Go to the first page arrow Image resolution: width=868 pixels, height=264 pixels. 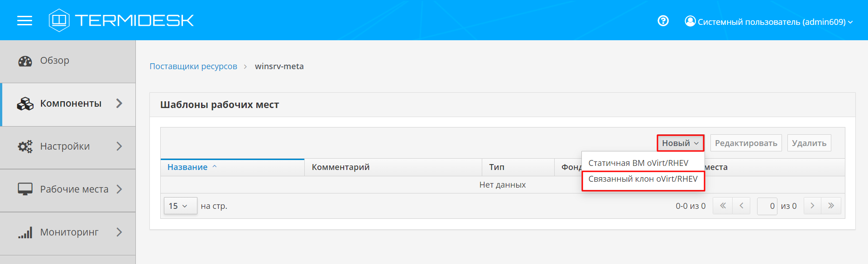723,206
